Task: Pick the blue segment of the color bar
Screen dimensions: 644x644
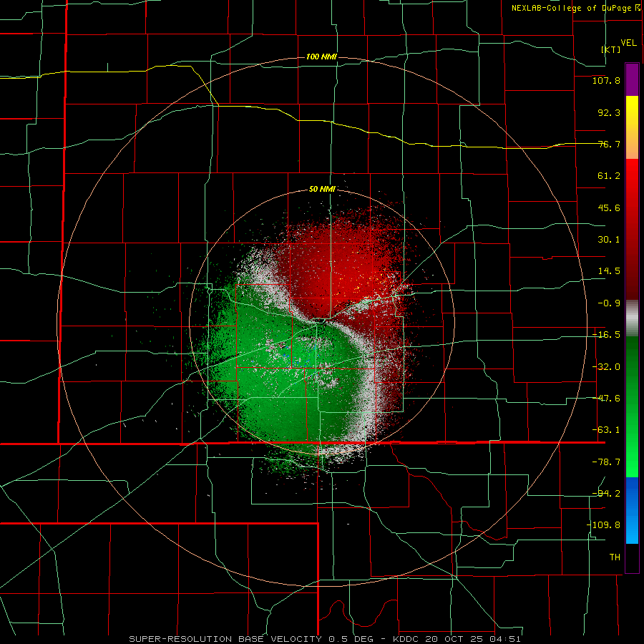Action: 632,510
